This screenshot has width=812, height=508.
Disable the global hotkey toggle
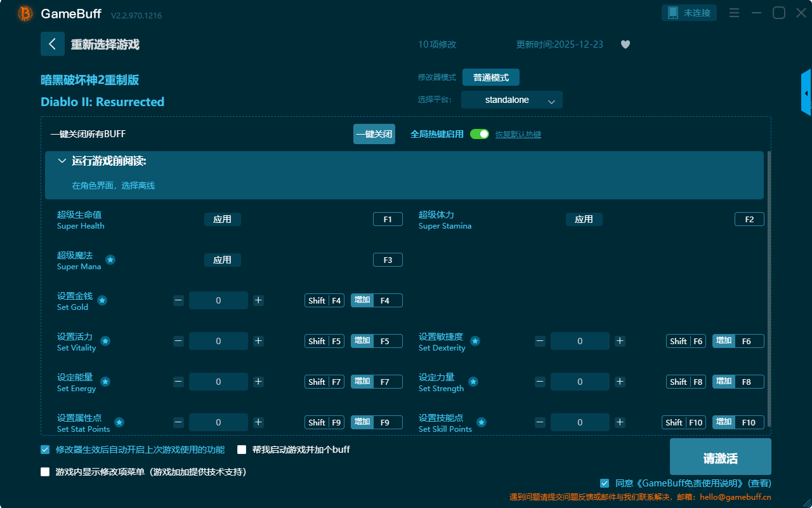480,134
